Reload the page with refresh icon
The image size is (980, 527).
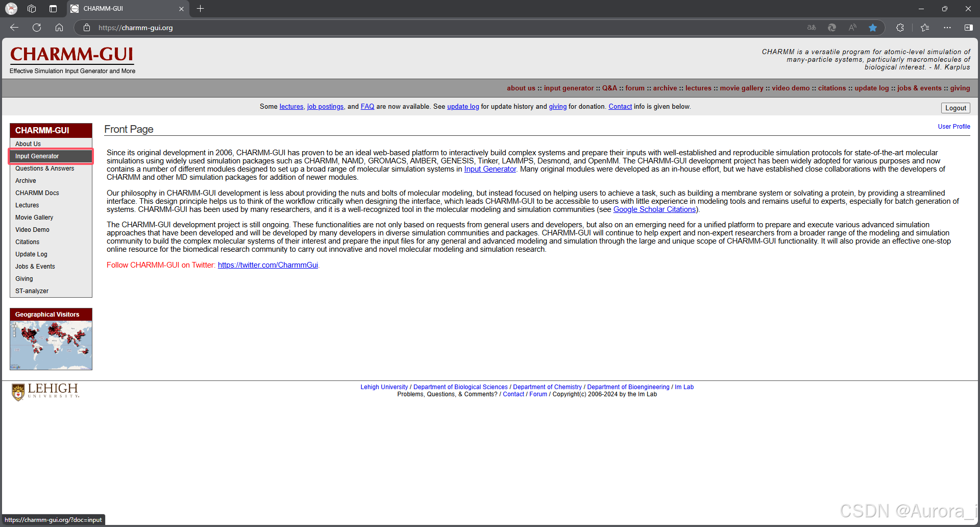pyautogui.click(x=37, y=28)
